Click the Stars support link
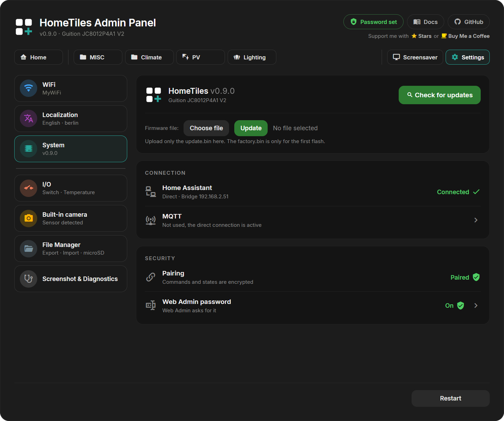 click(x=421, y=36)
